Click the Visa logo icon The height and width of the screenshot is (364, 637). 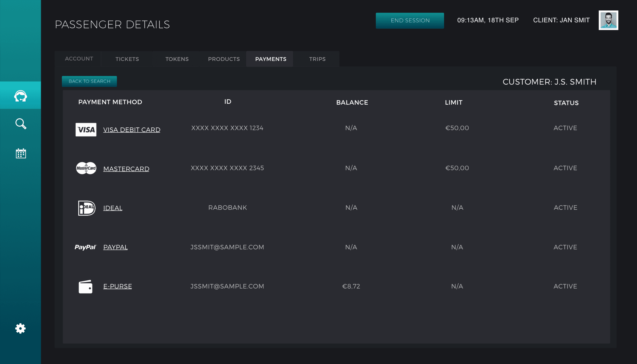tap(86, 130)
